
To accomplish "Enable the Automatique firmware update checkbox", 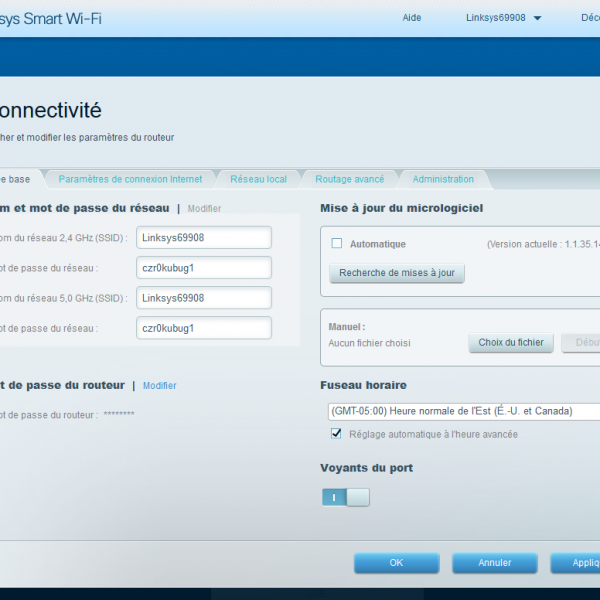I will (x=337, y=243).
